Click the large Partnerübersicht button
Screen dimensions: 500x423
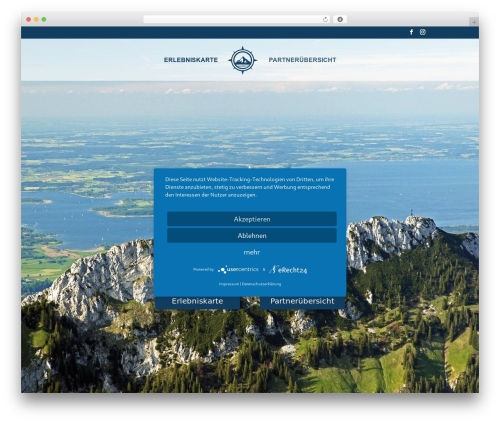point(302,302)
